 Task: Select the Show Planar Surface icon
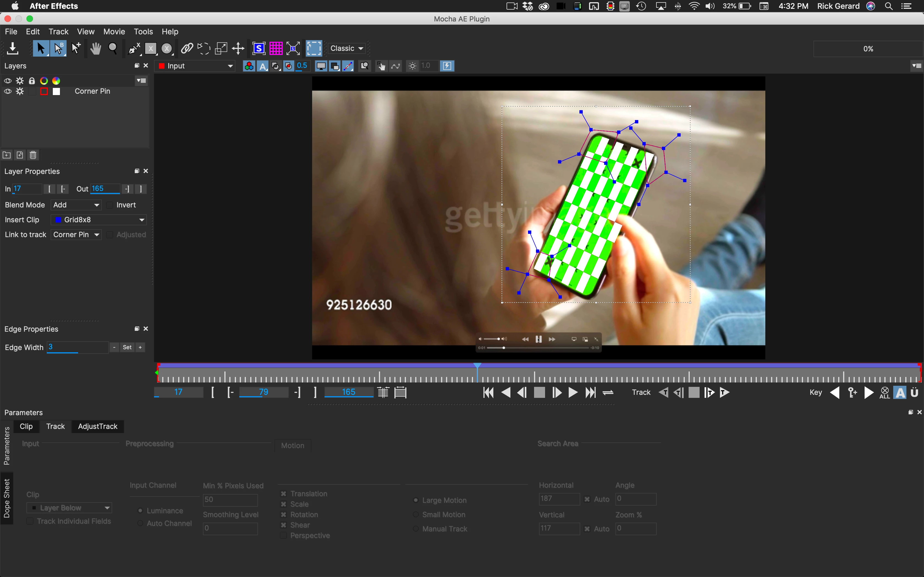coord(259,48)
